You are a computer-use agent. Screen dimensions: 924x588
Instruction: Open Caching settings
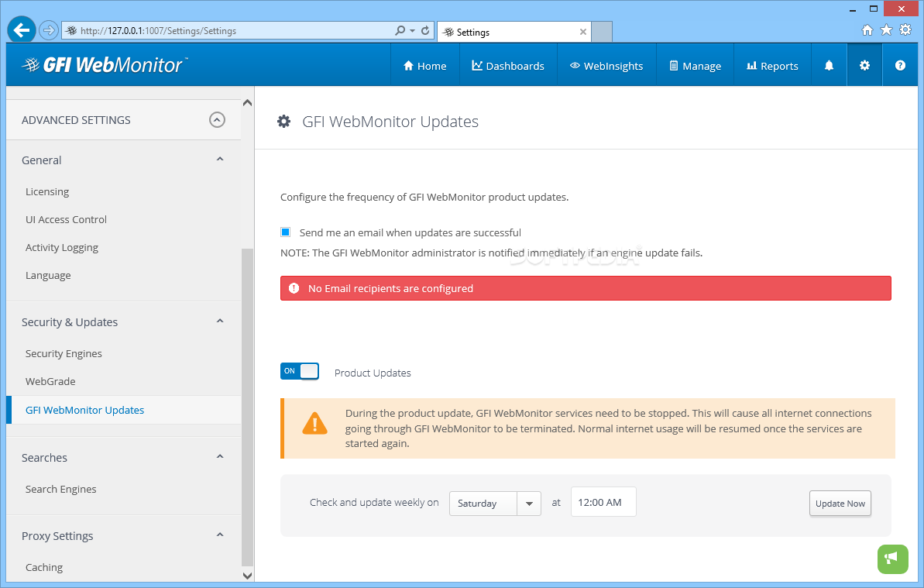44,567
